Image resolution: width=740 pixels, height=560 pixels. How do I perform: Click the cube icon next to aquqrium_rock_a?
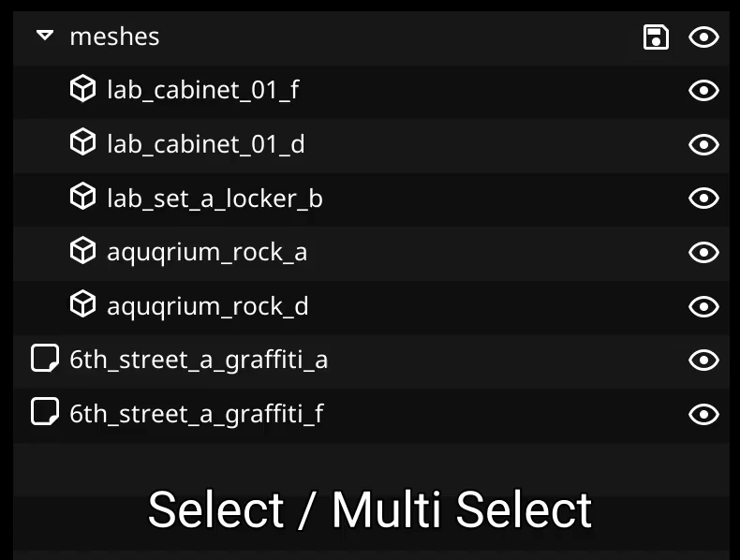(83, 251)
